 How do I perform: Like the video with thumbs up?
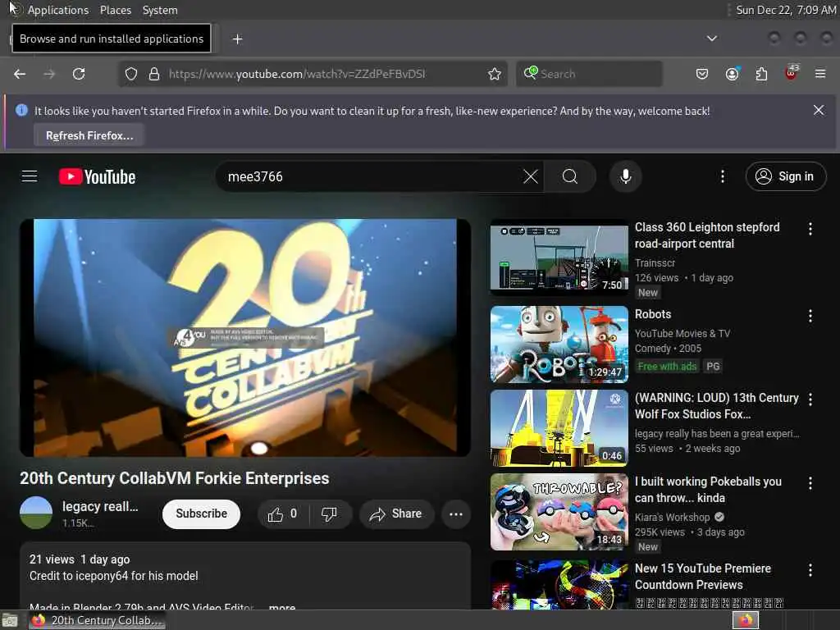click(x=282, y=514)
